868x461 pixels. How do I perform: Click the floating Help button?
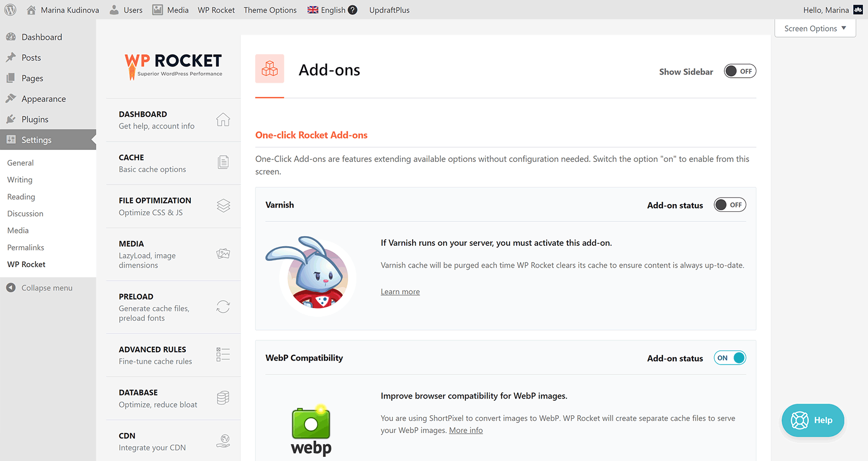pos(813,420)
